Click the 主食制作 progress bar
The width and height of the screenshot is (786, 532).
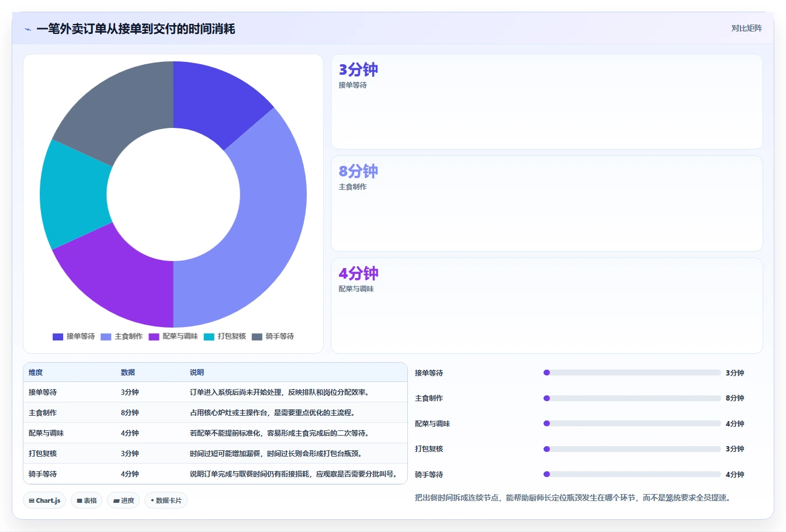click(x=632, y=398)
